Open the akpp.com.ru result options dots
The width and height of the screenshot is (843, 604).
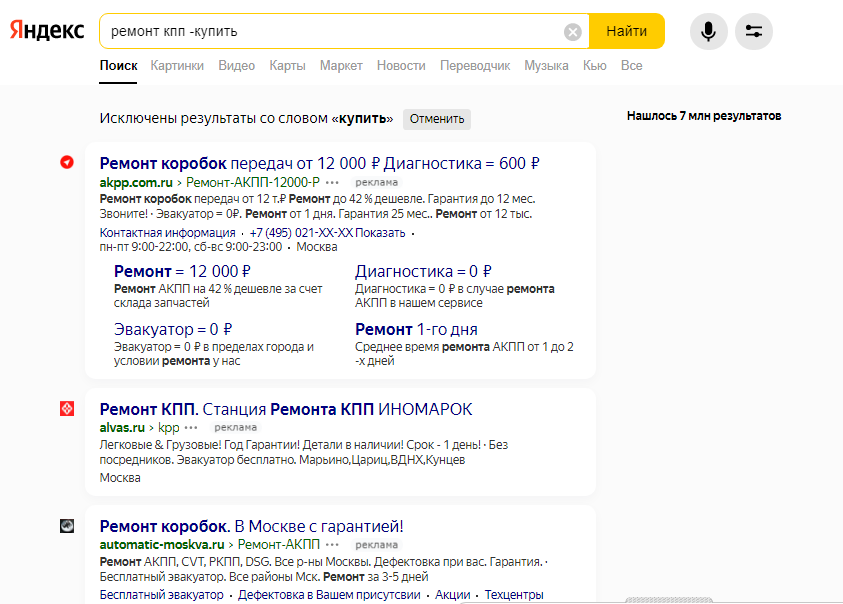coord(332,182)
